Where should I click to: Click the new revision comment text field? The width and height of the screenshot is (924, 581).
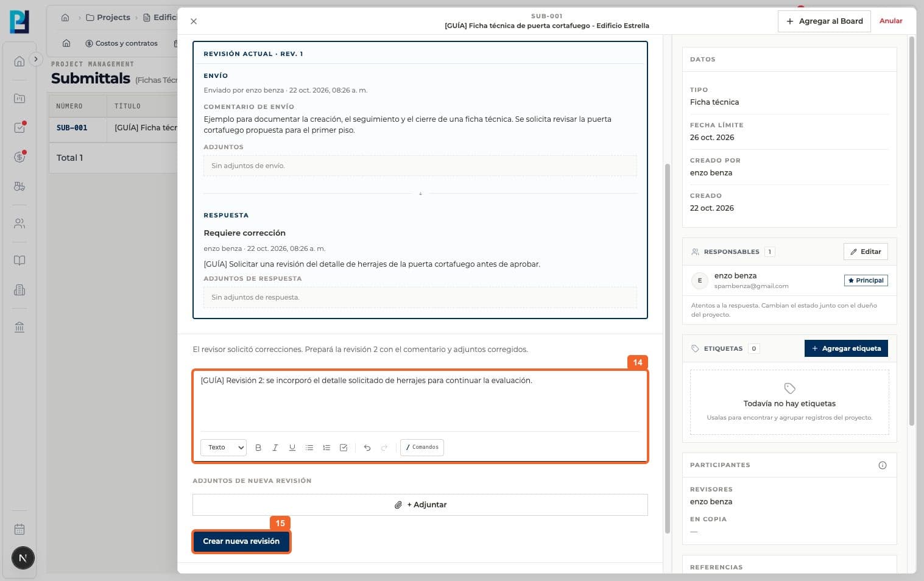click(x=420, y=400)
